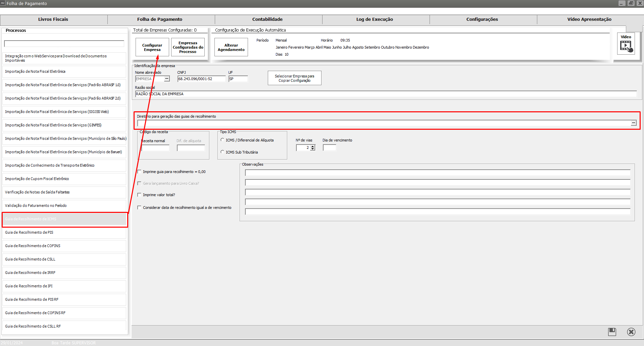Click the save floppy disk icon
Viewport: 644px width, 346px height.
(x=612, y=332)
